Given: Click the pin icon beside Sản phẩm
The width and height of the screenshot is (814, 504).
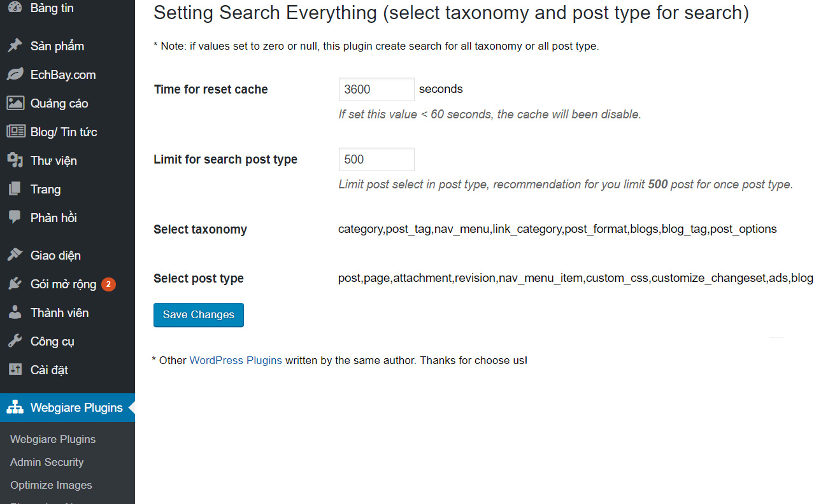Looking at the screenshot, I should [15, 46].
